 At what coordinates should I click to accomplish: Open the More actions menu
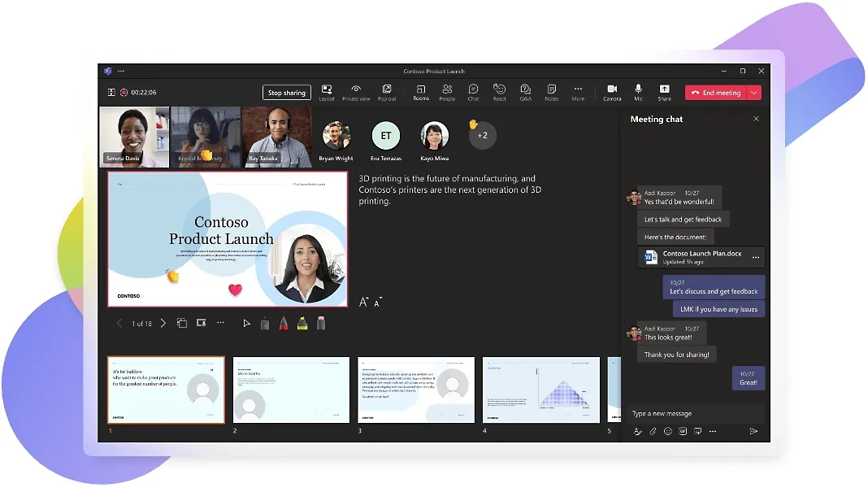coord(578,93)
